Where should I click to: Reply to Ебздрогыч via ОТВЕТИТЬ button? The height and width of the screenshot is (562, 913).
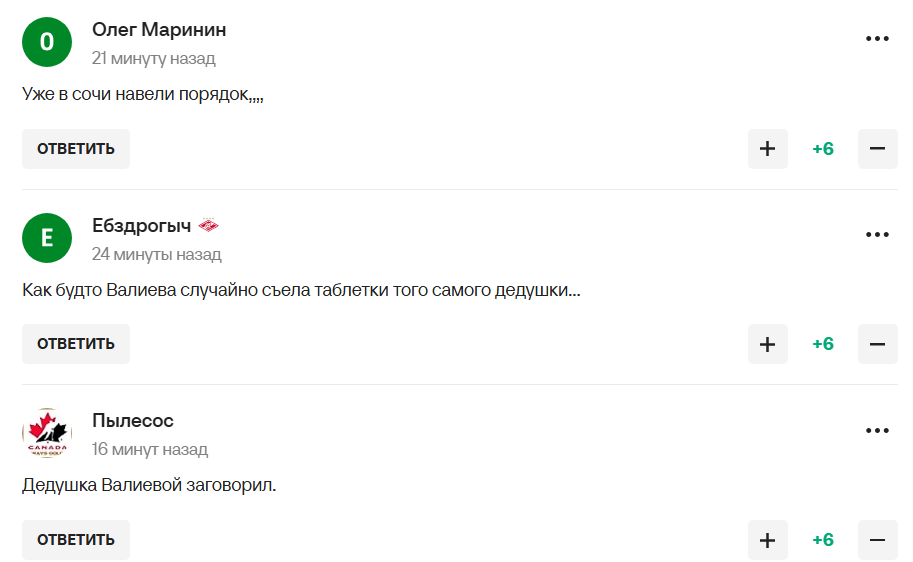76,344
